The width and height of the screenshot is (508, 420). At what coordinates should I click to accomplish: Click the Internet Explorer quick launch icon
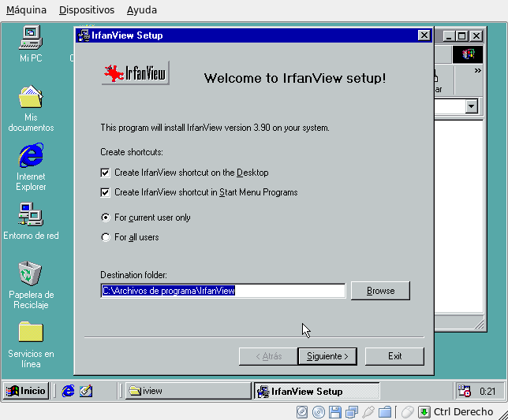tap(68, 391)
